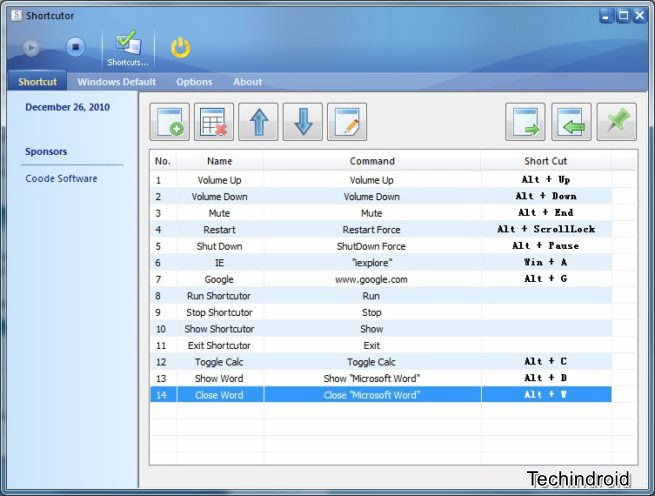Click the Alt + Pause shortcut cell

tap(546, 246)
